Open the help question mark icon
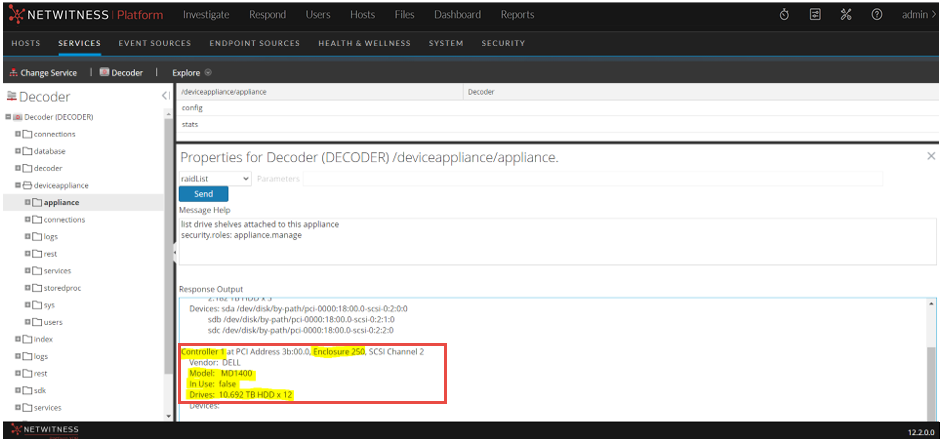The width and height of the screenshot is (941, 439). click(876, 15)
